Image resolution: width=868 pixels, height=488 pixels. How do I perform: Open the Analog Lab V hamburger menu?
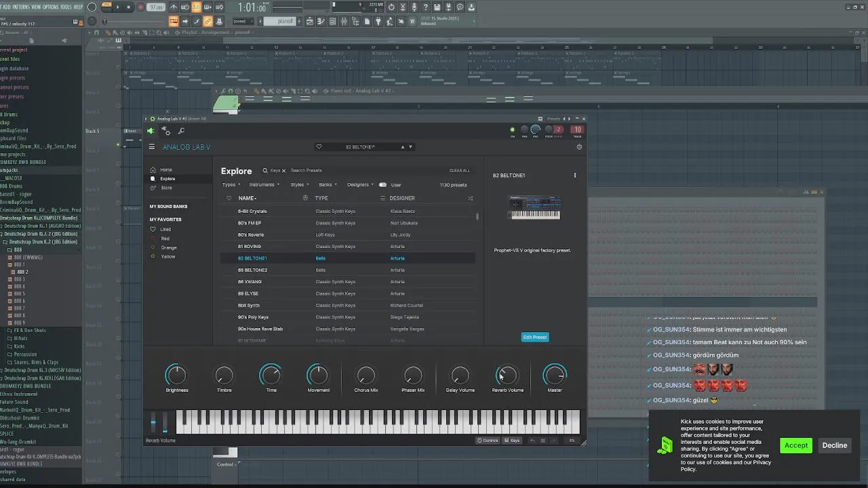pos(152,147)
